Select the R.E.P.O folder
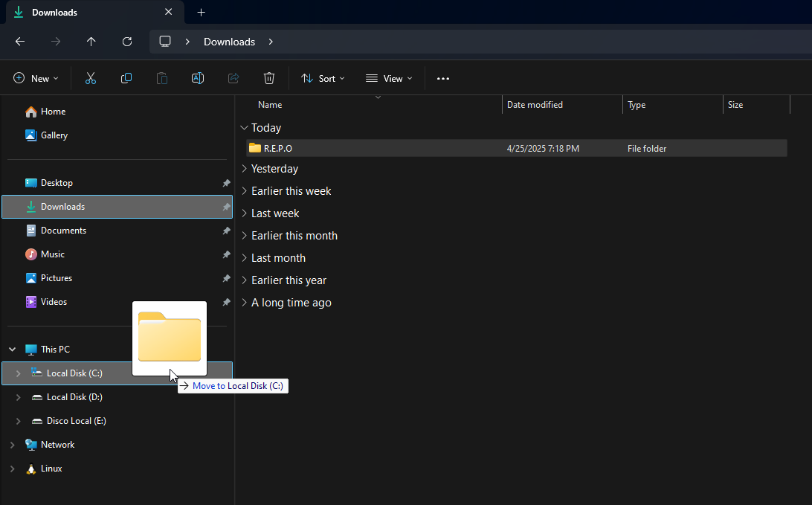The height and width of the screenshot is (505, 812). [277, 148]
